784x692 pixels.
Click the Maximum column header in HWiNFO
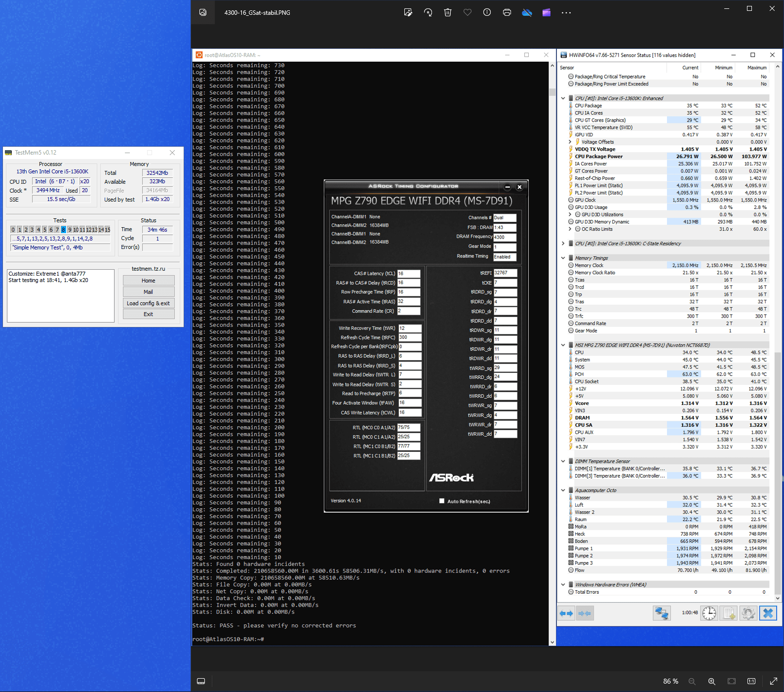click(x=752, y=68)
